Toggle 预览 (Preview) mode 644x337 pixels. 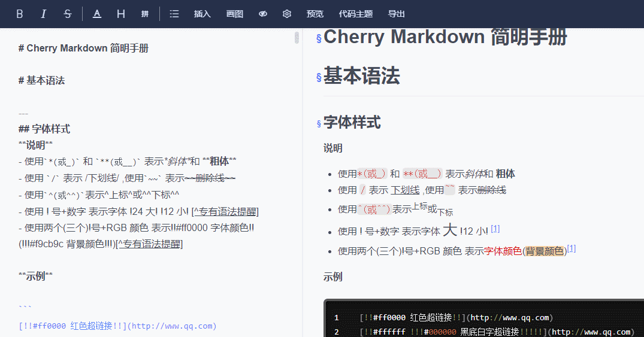pyautogui.click(x=315, y=14)
